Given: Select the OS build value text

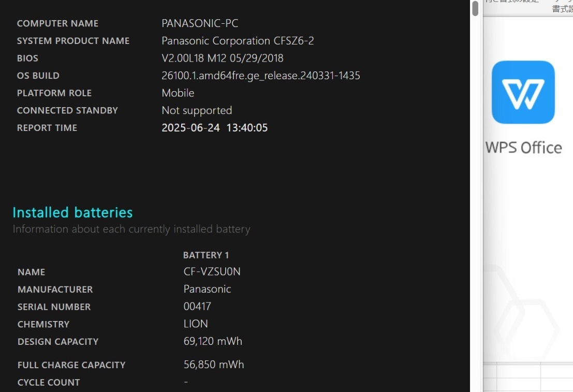Looking at the screenshot, I should [x=260, y=76].
